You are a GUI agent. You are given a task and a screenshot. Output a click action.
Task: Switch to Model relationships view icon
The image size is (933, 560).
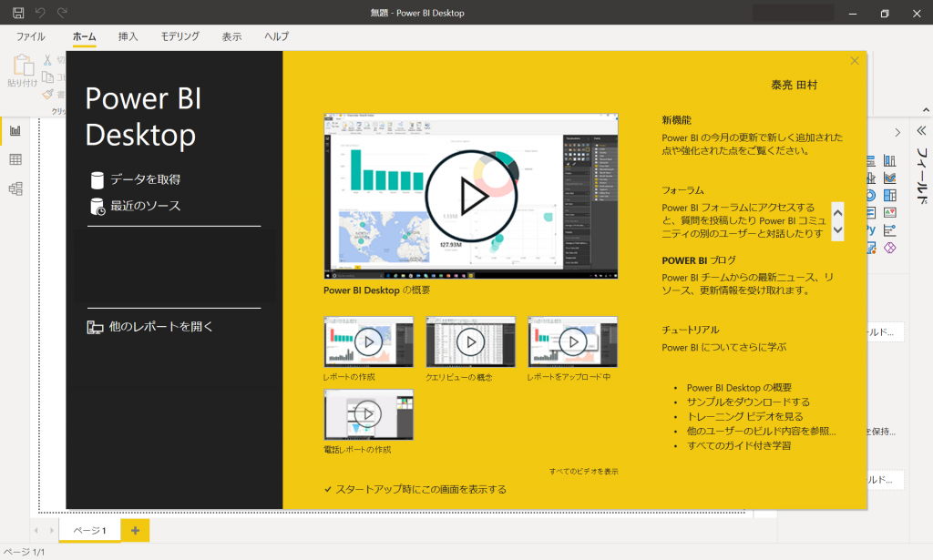(x=15, y=189)
